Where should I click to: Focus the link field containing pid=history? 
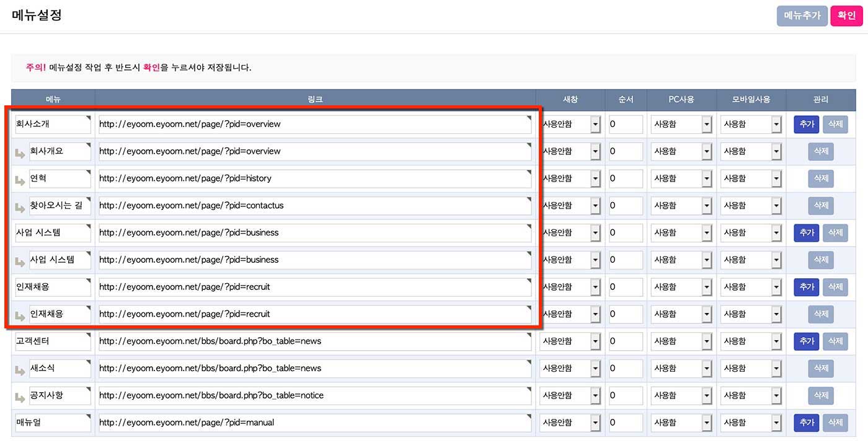pos(315,178)
